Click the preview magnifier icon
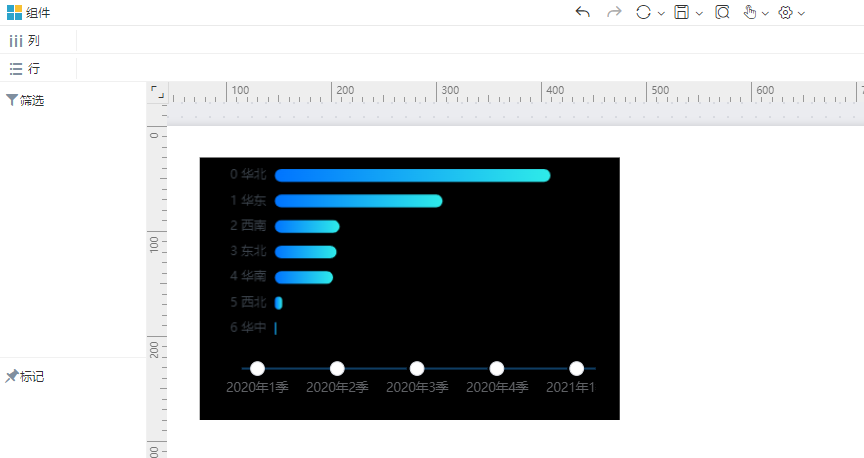 [x=722, y=12]
